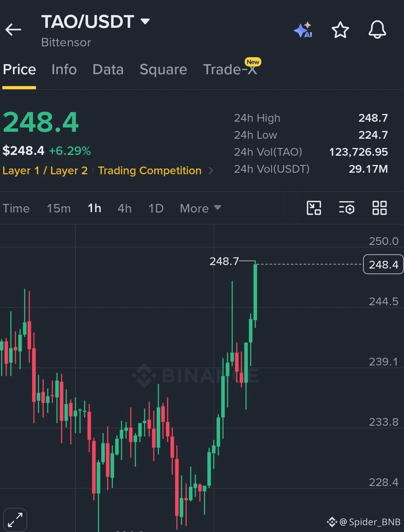Image resolution: width=404 pixels, height=532 pixels.
Task: Tap the $248.4 USD price text
Action: [x=24, y=151]
